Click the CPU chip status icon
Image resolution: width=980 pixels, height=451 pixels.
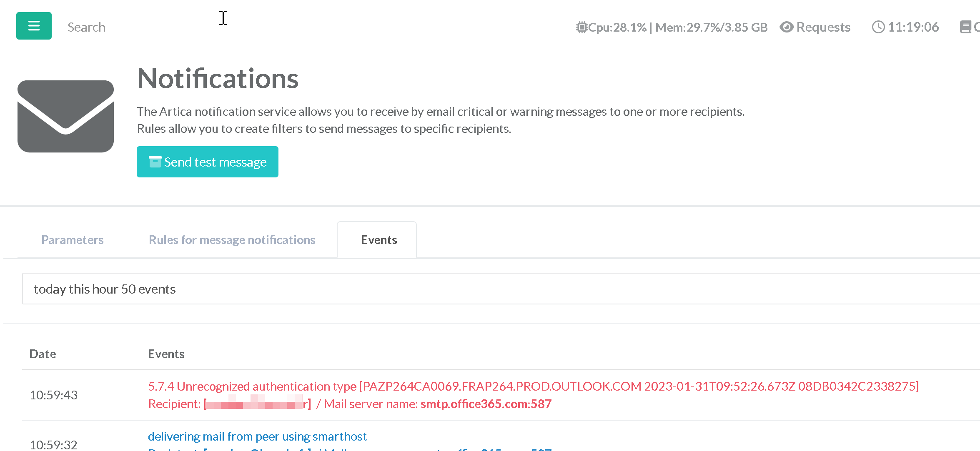pos(581,27)
